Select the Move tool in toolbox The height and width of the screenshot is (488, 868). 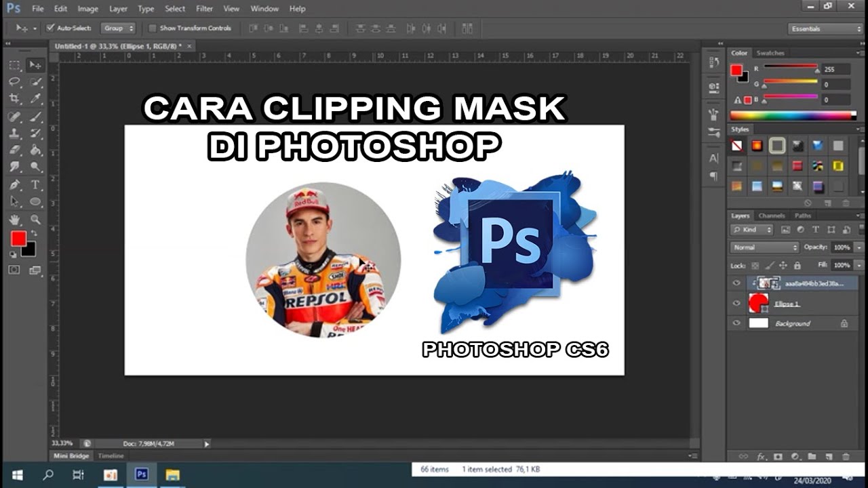[x=35, y=65]
